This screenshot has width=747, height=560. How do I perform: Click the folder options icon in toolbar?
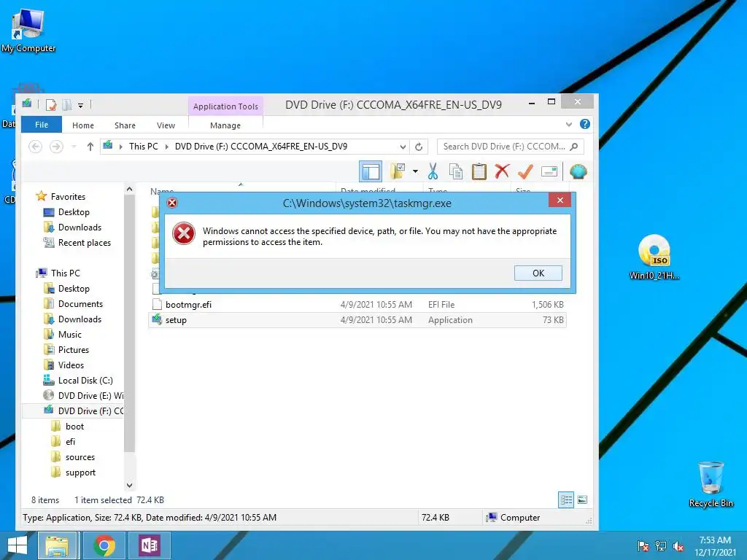[x=398, y=171]
